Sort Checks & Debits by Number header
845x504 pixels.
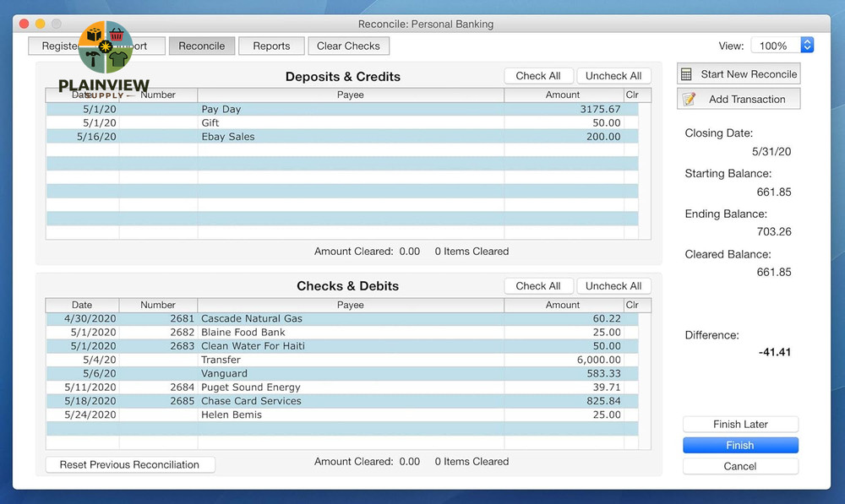click(x=159, y=305)
